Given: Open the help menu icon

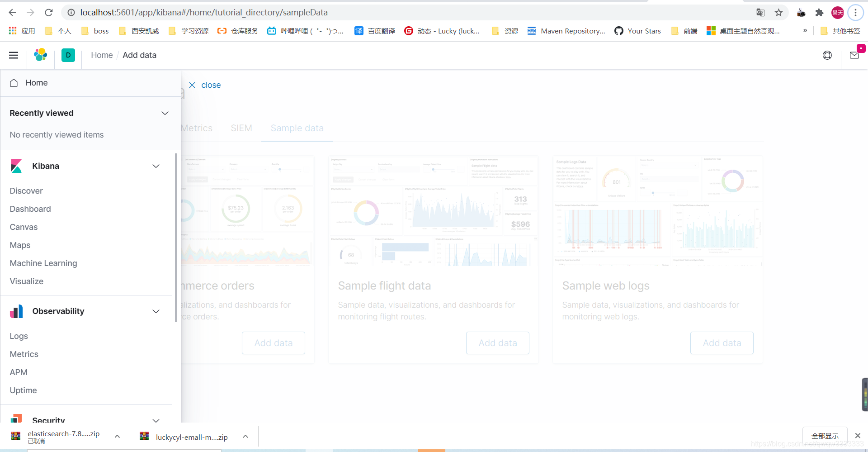Looking at the screenshot, I should (827, 55).
